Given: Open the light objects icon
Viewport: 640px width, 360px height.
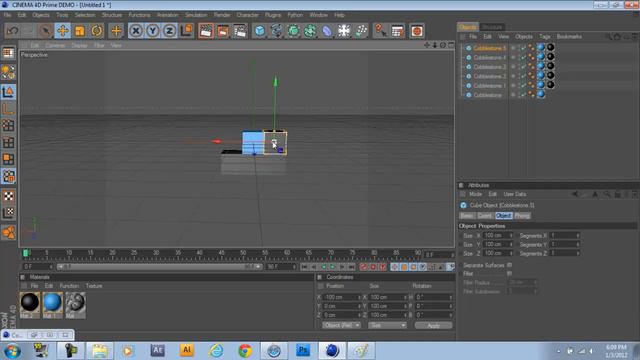Looking at the screenshot, I should pyautogui.click(x=361, y=31).
